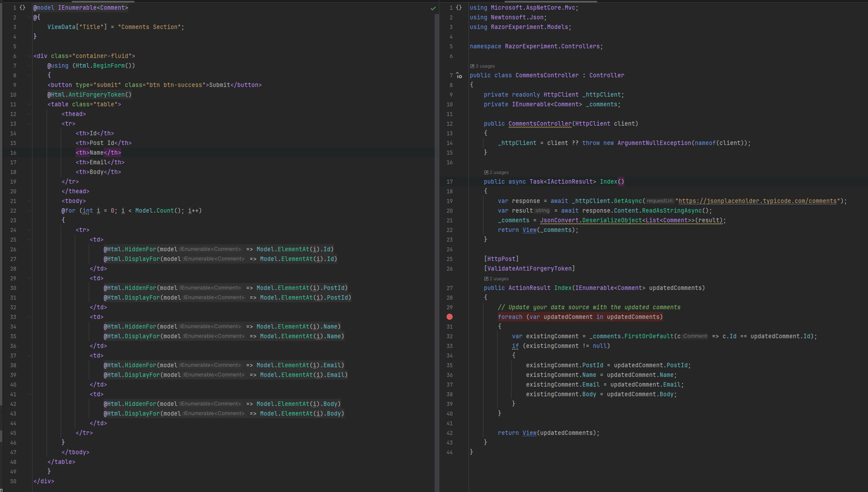Click gutter at line 17 to add breakpoint in controller
Screen dimensions: 868x492
(450, 182)
